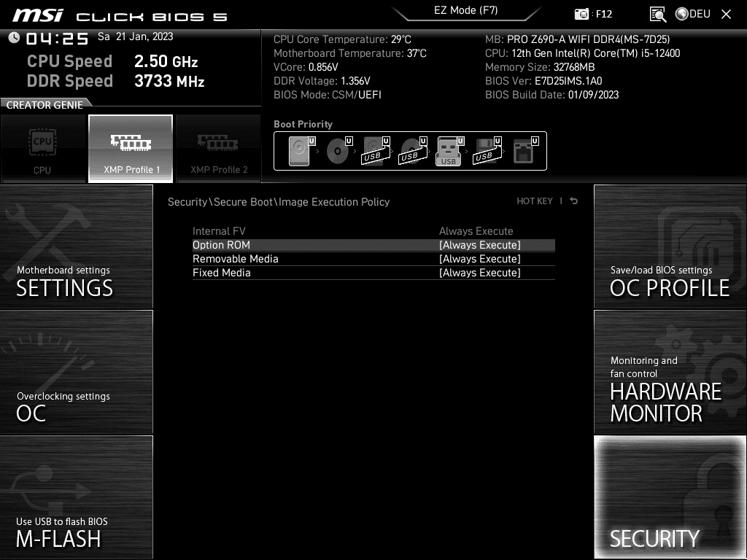Click the MSI Click BIOS 5 logo
The width and height of the screenshot is (747, 560).
(120, 16)
